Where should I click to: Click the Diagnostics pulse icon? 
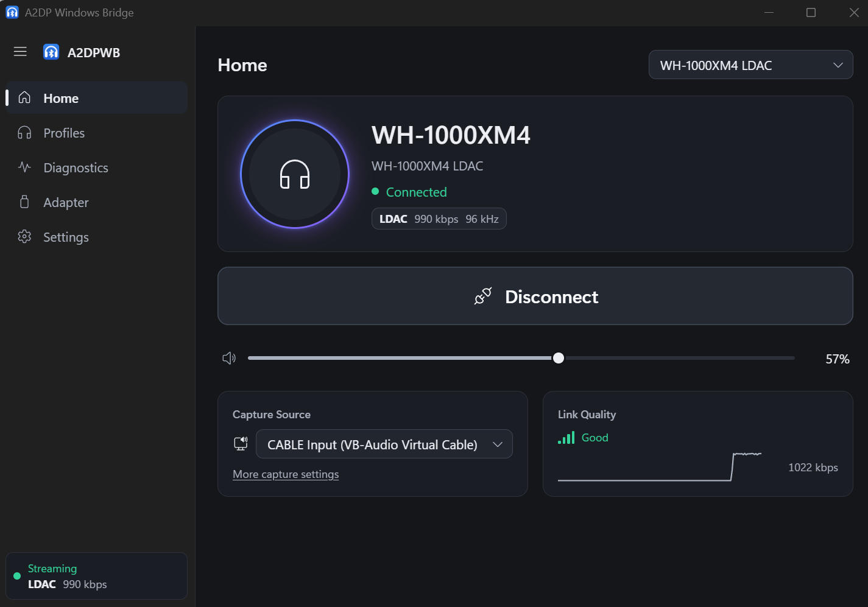click(24, 167)
